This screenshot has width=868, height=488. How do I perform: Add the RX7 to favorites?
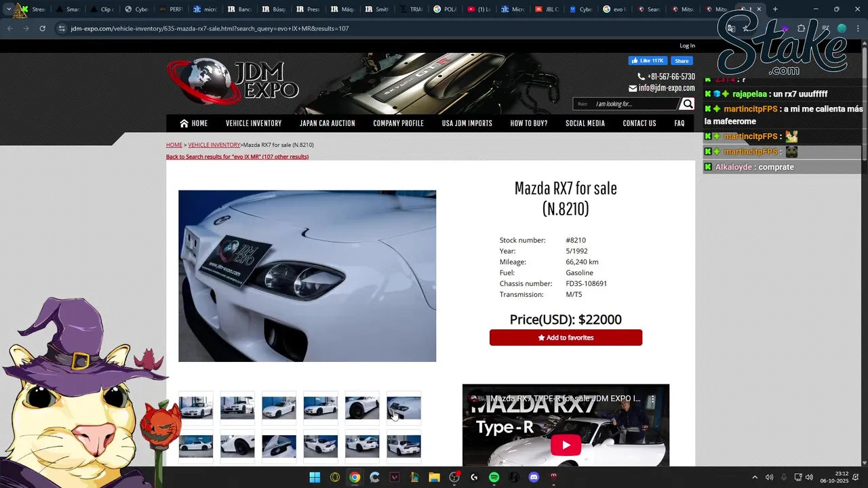pyautogui.click(x=566, y=338)
